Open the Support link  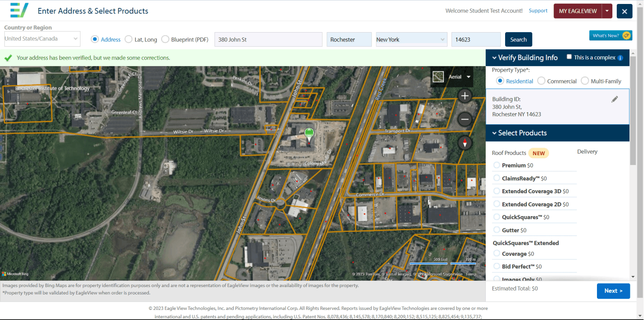(x=538, y=11)
